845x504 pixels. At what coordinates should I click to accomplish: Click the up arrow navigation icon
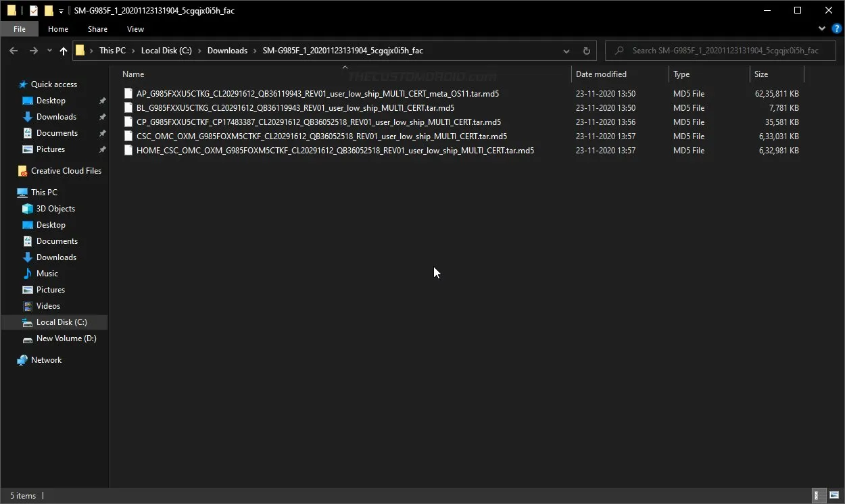[x=64, y=50]
